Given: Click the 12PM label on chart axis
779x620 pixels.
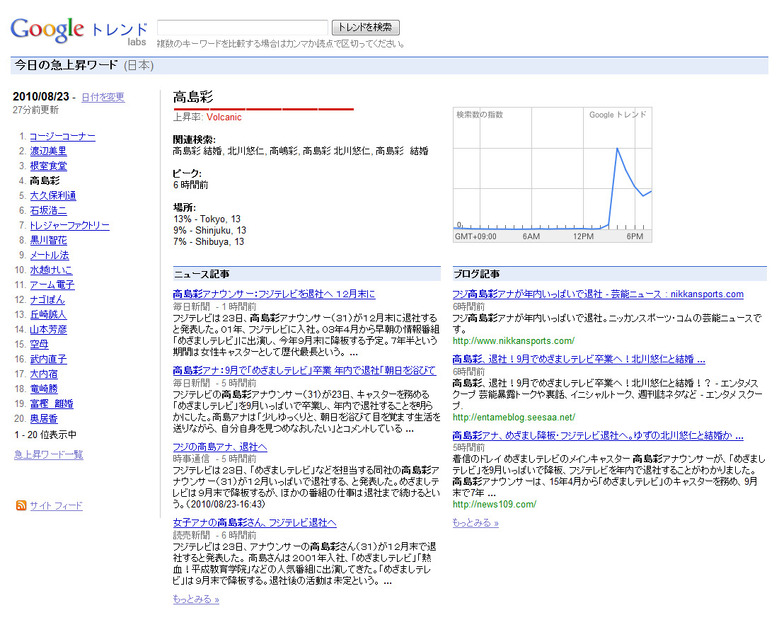Looking at the screenshot, I should (x=583, y=236).
